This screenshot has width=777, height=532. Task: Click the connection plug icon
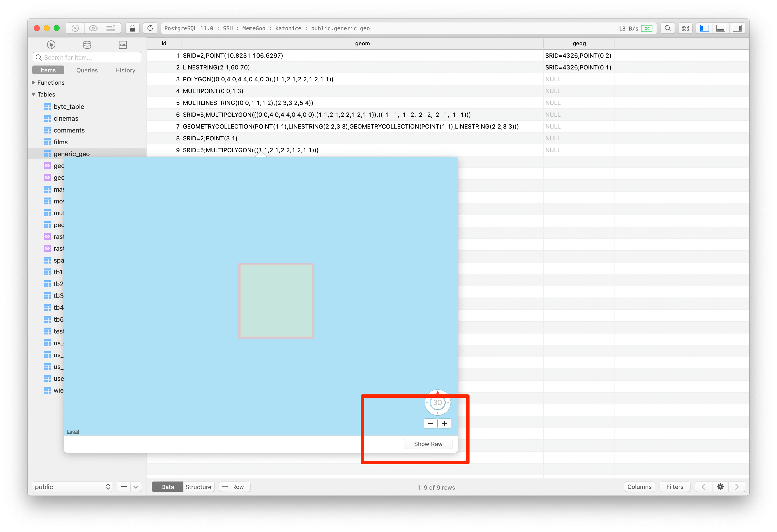[51, 45]
